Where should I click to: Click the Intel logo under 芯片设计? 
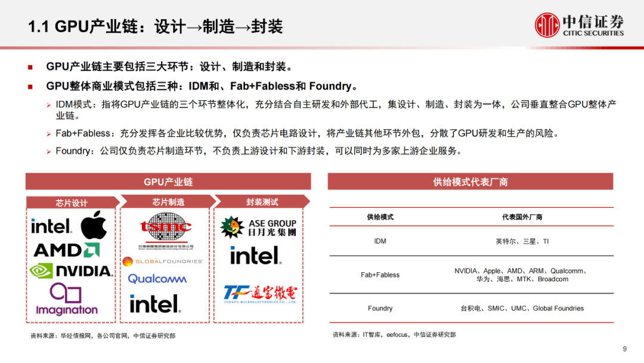51,226
